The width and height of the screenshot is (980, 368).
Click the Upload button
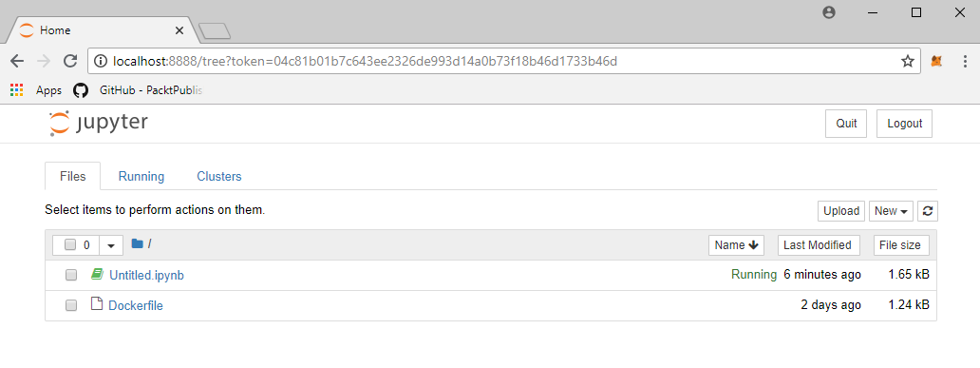[x=841, y=211]
